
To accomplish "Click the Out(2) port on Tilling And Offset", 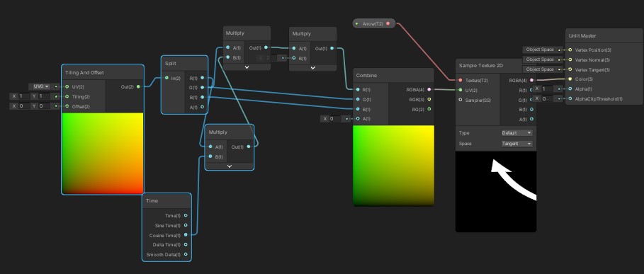I will pos(138,86).
